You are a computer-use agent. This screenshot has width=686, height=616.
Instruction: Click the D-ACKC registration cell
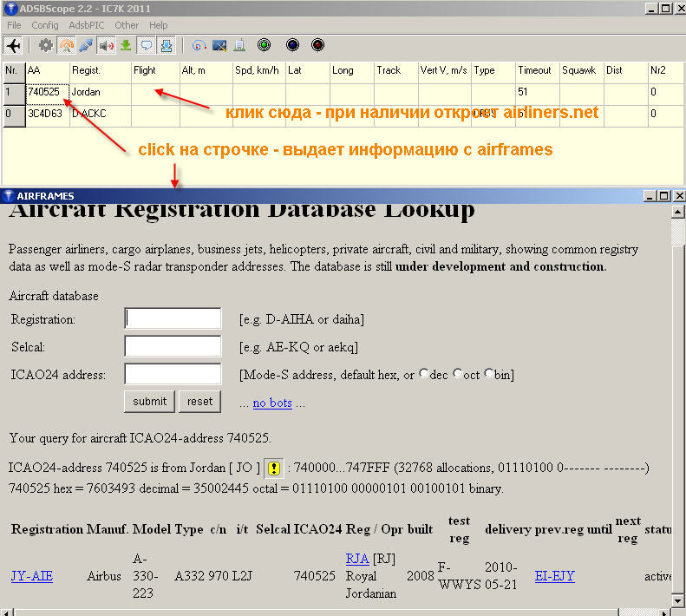(101, 115)
